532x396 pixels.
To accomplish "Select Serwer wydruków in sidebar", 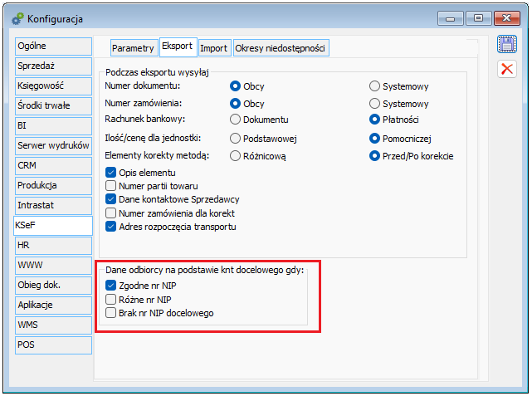I will tap(51, 145).
